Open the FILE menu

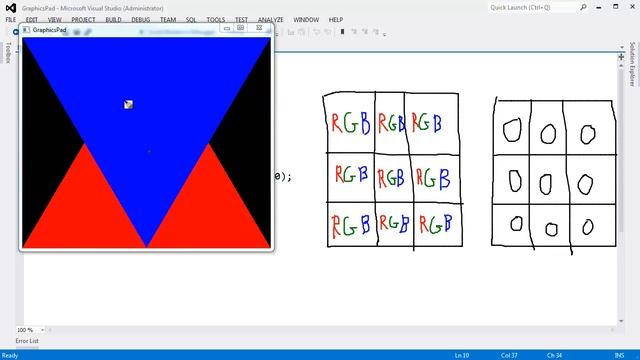click(x=11, y=20)
